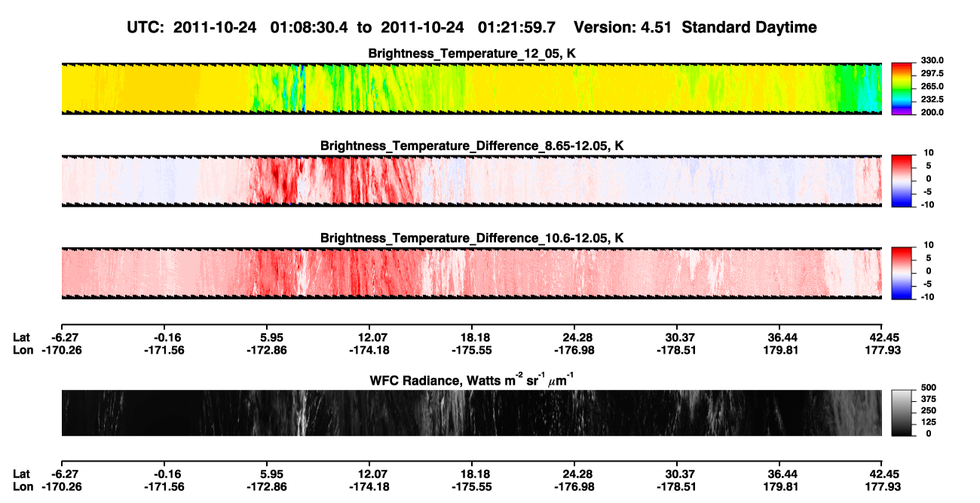Viewport: 980px width, 503px height.
Task: Click the 'Brightness_Temperature_Difference_8.65-12.05, K' title
Action: (472, 146)
